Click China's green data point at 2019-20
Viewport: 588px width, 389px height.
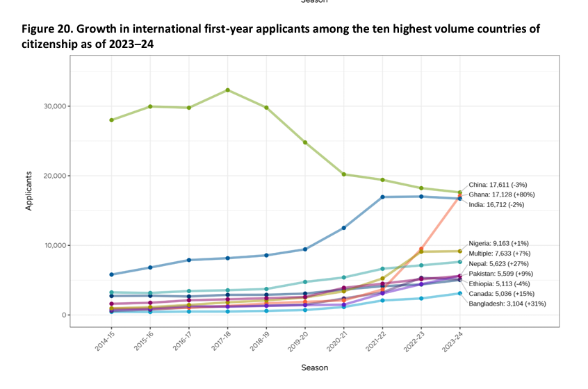pos(305,142)
